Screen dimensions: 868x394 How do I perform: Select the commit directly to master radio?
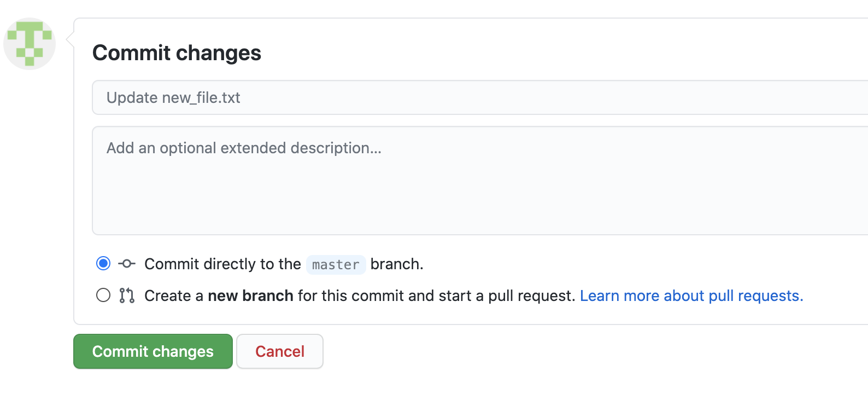[x=103, y=264]
